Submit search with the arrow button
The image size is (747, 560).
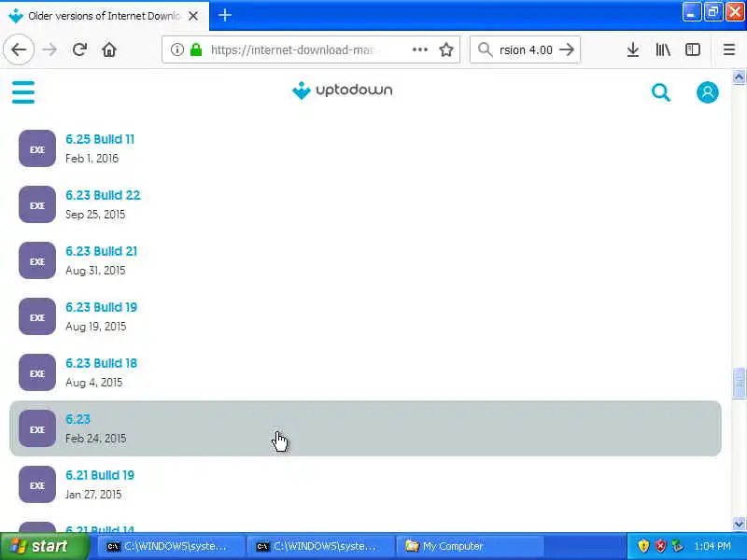(x=567, y=49)
